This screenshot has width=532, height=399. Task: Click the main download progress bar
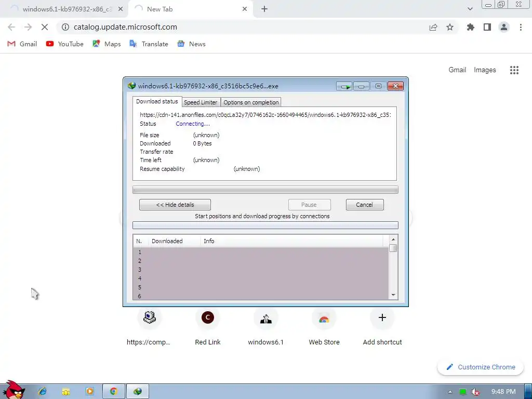[x=265, y=190]
